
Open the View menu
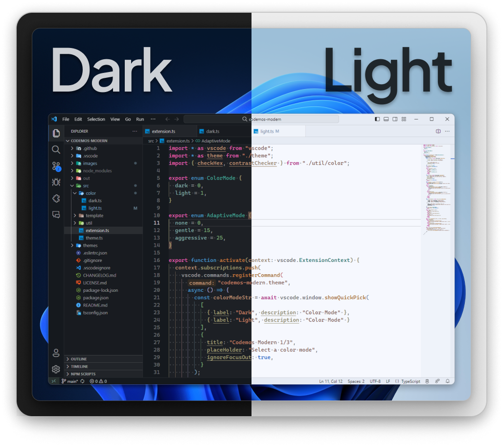click(115, 119)
